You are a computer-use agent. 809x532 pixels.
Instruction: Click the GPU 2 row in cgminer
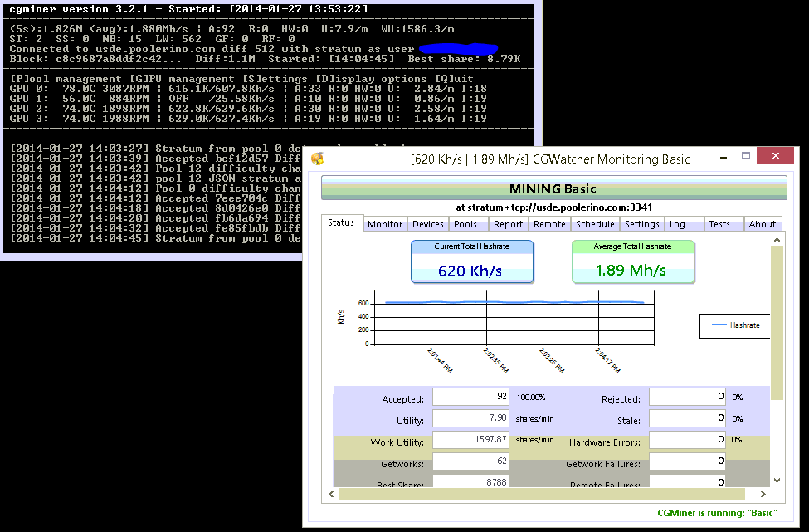[248, 109]
